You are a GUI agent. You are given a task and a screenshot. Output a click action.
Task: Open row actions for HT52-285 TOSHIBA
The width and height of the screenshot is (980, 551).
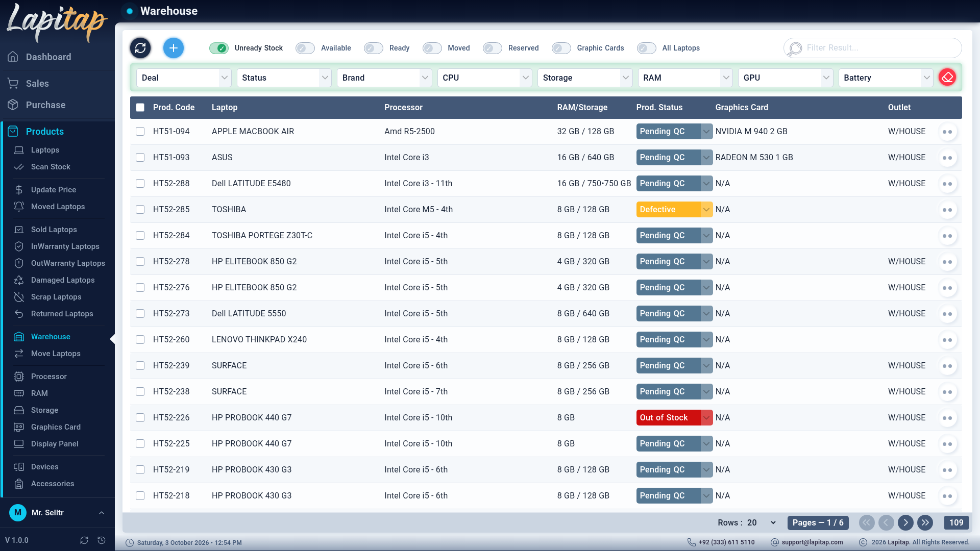click(x=947, y=210)
